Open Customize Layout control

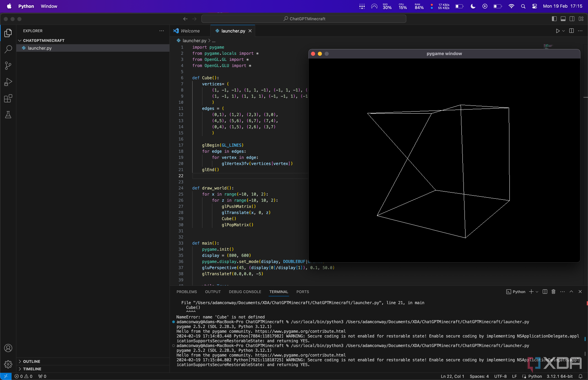point(581,19)
